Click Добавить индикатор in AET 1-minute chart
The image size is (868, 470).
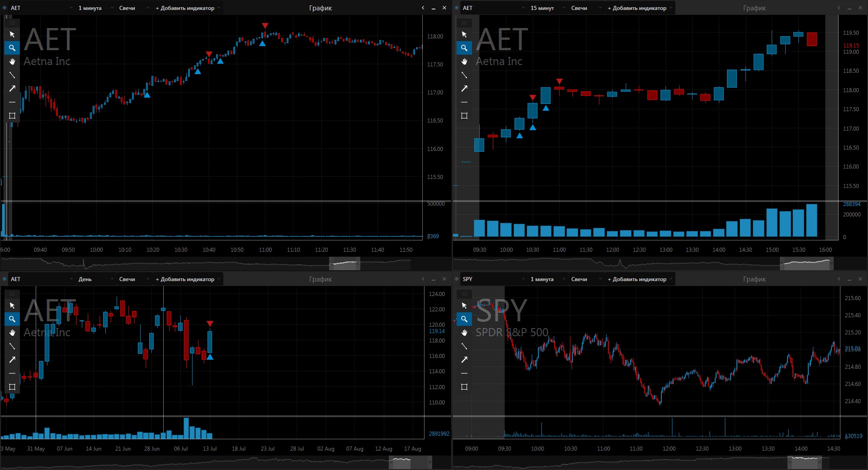187,8
